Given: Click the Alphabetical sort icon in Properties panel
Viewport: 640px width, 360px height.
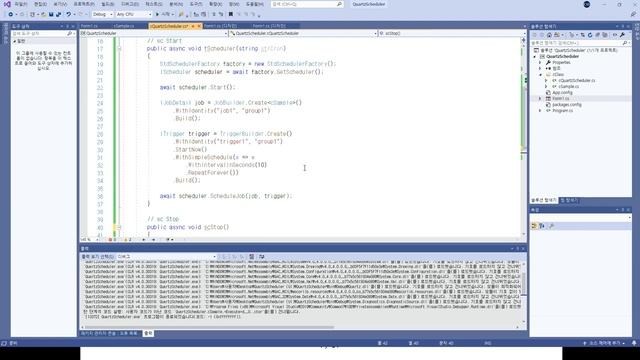Looking at the screenshot, I should click(x=542, y=226).
